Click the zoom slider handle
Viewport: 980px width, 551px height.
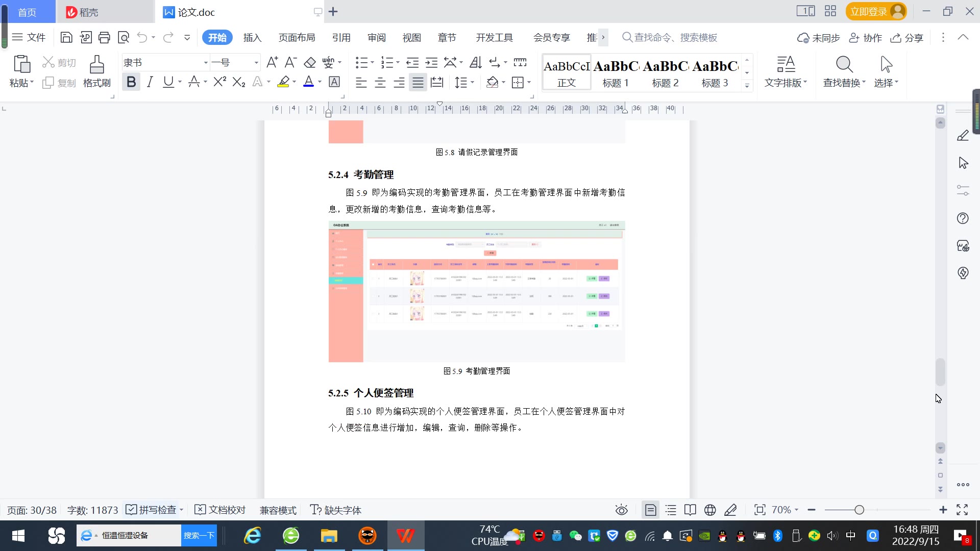(859, 510)
